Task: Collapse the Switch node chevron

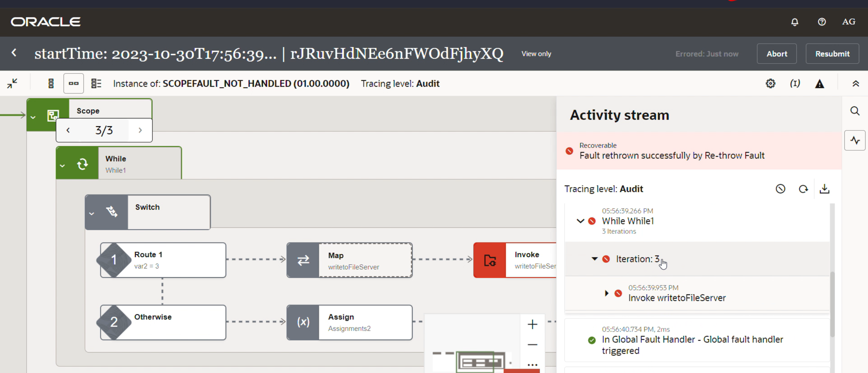Action: coord(91,213)
